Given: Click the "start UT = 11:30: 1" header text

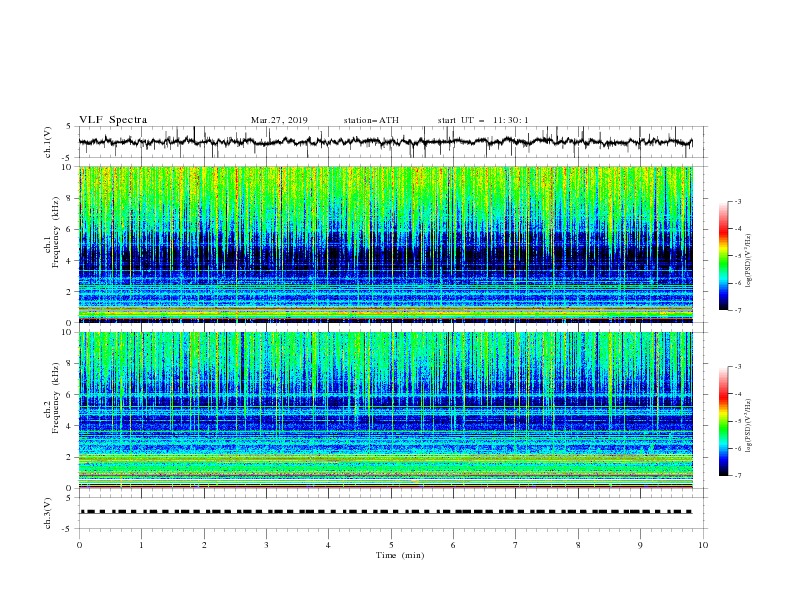Looking at the screenshot, I should coord(483,120).
